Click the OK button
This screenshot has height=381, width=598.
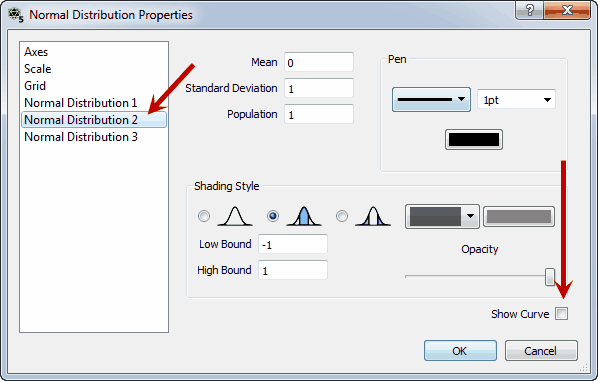(x=460, y=351)
